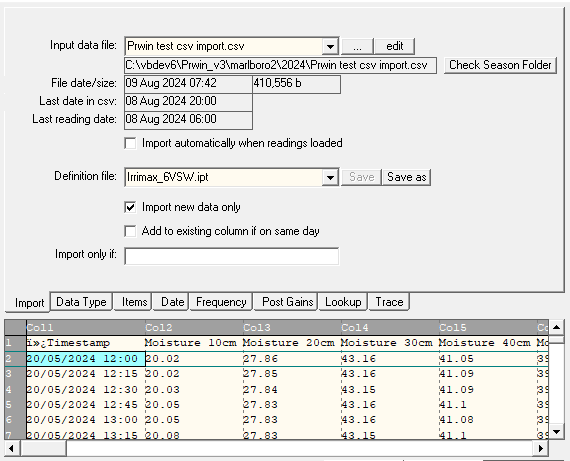Open the Date tab
This screenshot has height=461, width=570.
click(x=171, y=302)
